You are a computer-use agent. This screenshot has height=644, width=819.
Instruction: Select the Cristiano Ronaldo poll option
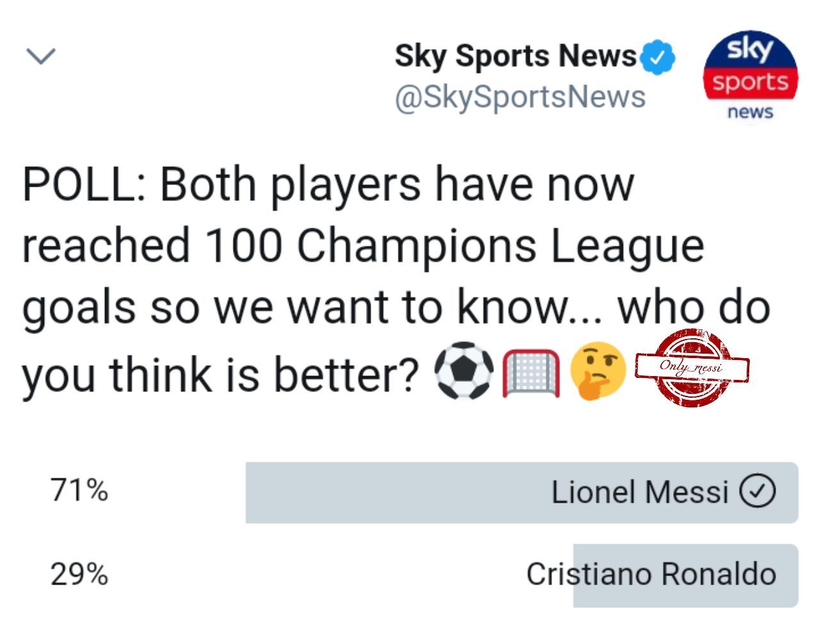tap(409, 575)
